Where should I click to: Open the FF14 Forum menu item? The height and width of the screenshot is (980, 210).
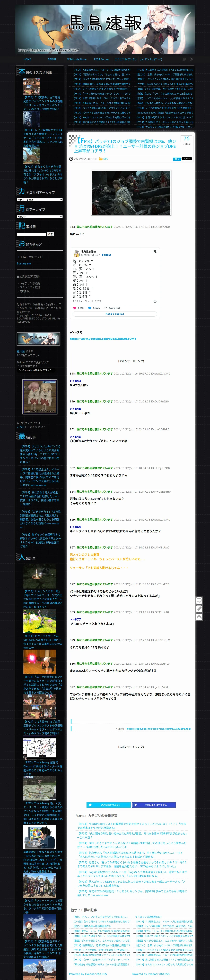101,59
